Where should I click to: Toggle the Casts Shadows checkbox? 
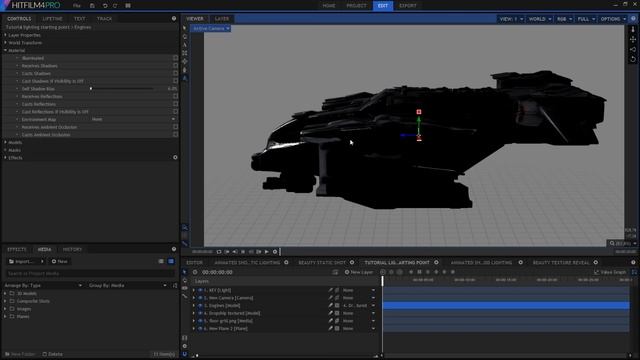pyautogui.click(x=176, y=73)
